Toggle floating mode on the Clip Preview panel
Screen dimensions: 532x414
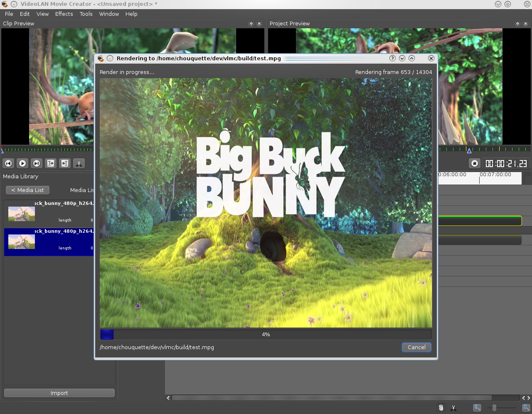251,24
